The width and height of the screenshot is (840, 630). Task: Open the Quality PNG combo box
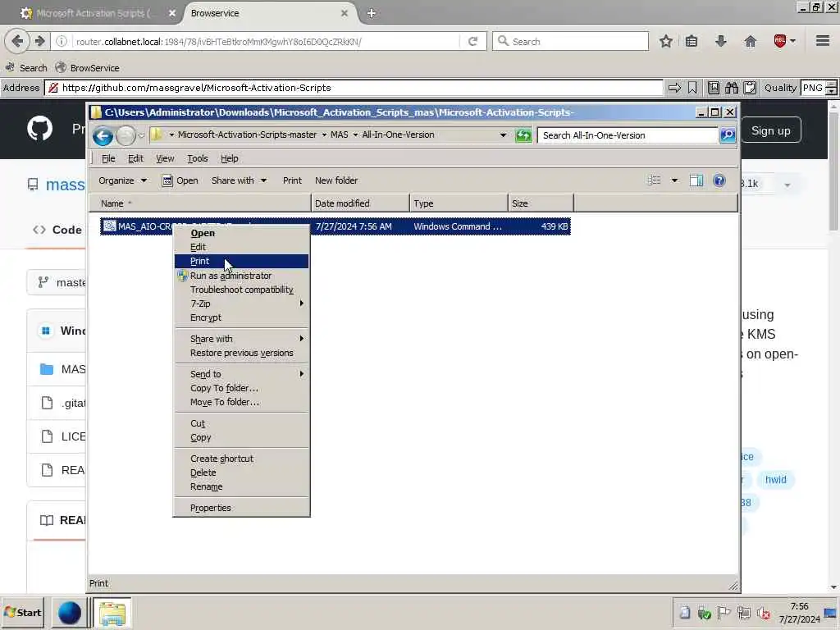(x=818, y=88)
